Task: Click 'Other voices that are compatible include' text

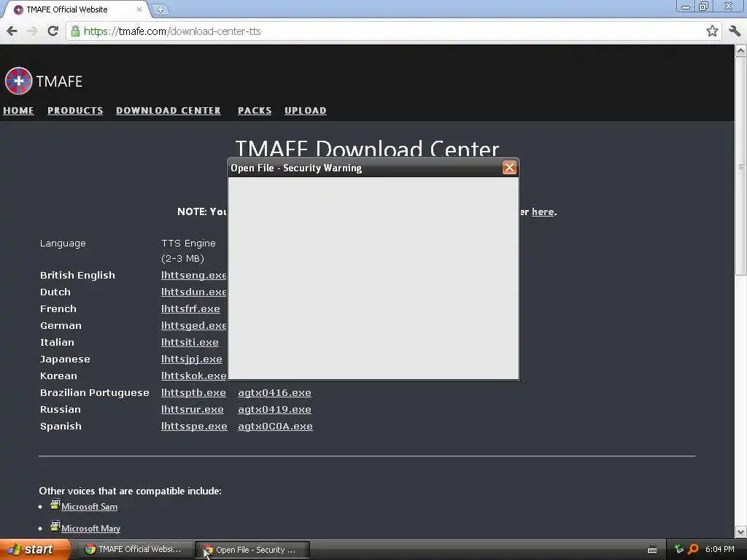Action: pyautogui.click(x=130, y=491)
